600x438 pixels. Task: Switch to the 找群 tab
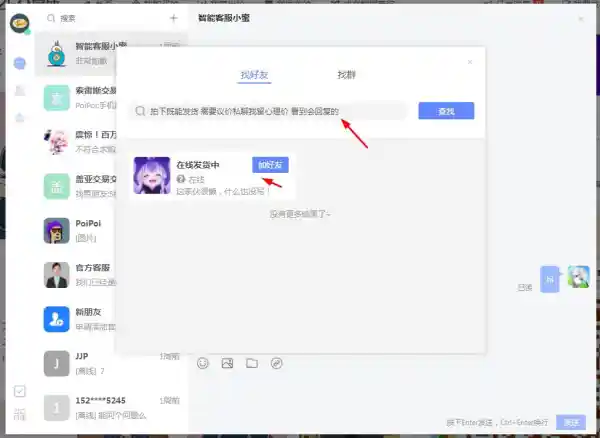(x=346, y=74)
